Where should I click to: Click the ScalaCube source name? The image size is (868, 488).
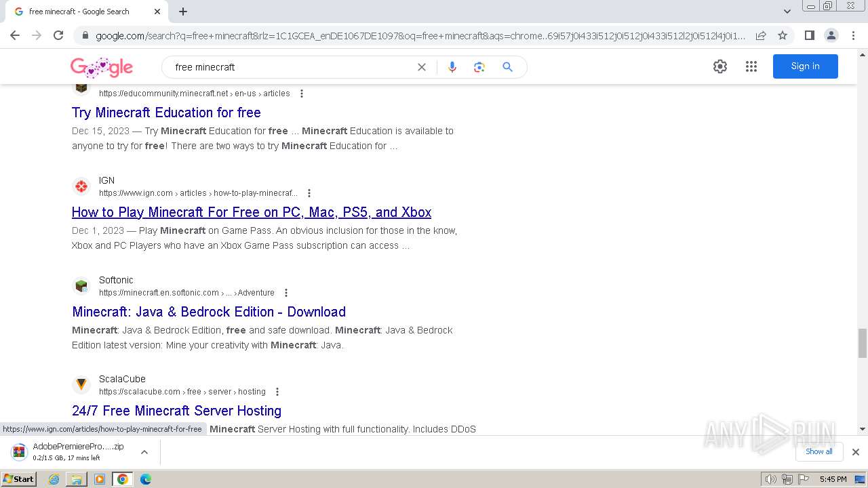122,379
